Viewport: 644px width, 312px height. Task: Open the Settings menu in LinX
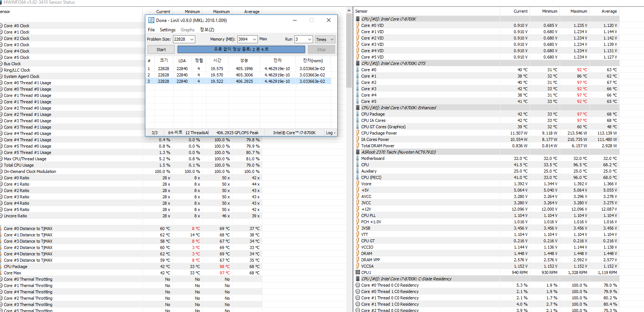[x=168, y=30]
